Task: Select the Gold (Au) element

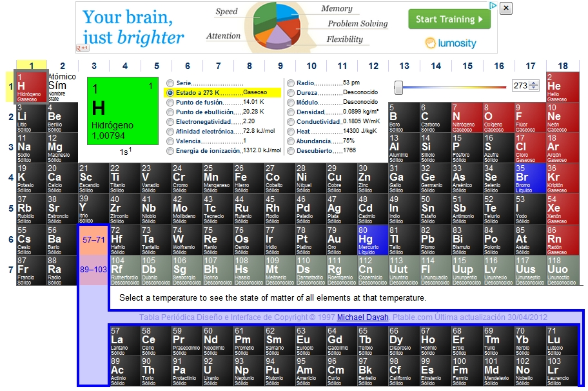Action: coord(341,239)
